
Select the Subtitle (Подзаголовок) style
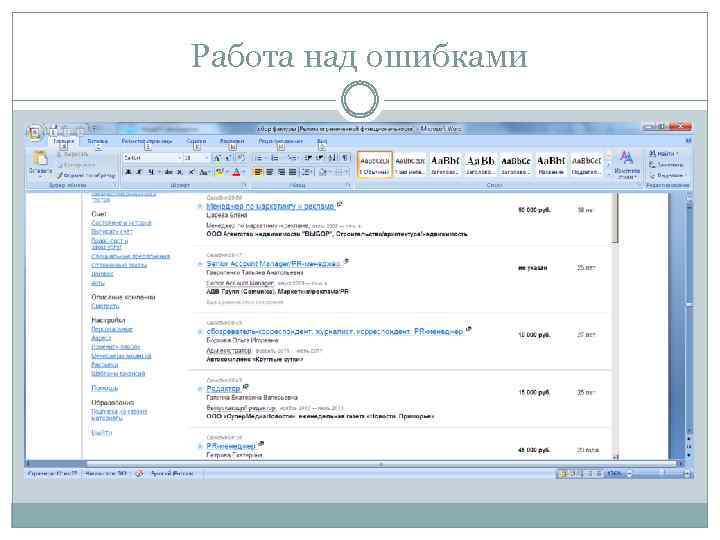tap(586, 164)
